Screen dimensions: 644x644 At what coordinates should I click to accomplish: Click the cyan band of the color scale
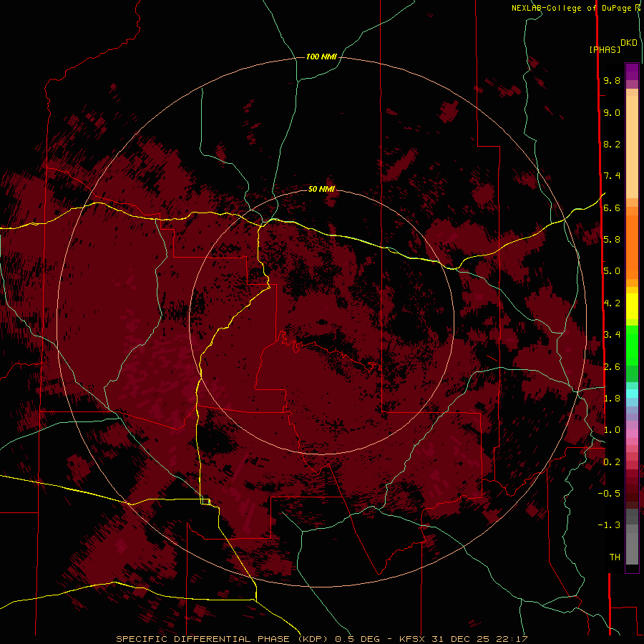point(632,393)
